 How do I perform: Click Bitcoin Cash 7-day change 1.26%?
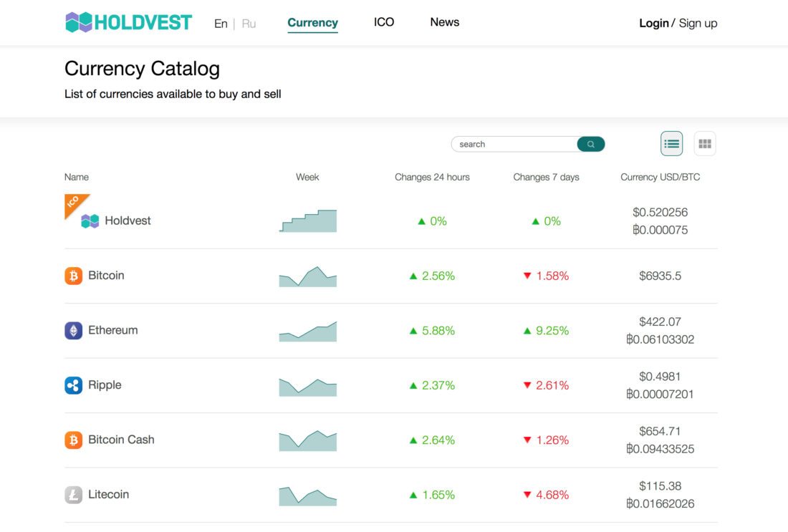click(547, 440)
